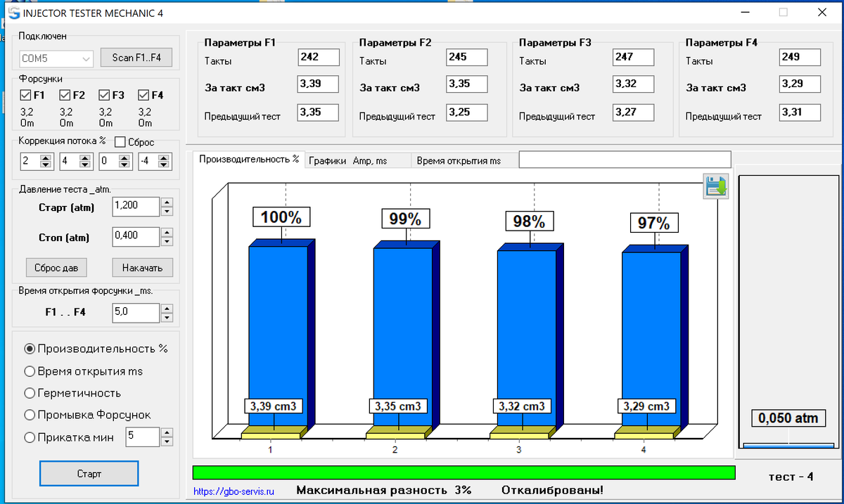Open the COM5 port dropdown
The width and height of the screenshot is (844, 504).
(x=56, y=58)
